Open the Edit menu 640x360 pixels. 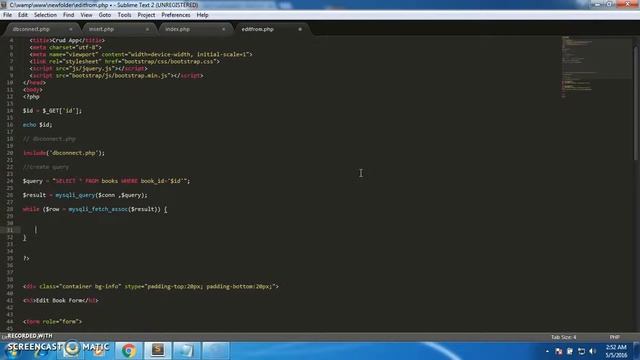(x=23, y=15)
